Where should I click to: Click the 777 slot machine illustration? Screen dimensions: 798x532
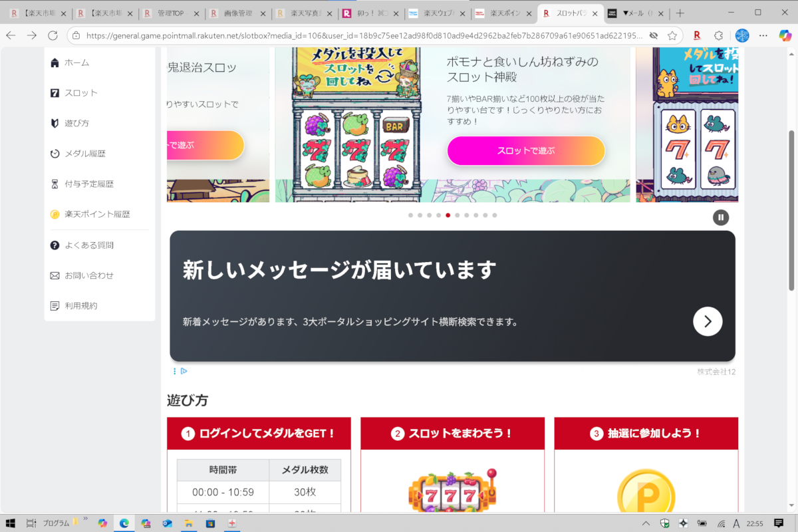tap(452, 490)
